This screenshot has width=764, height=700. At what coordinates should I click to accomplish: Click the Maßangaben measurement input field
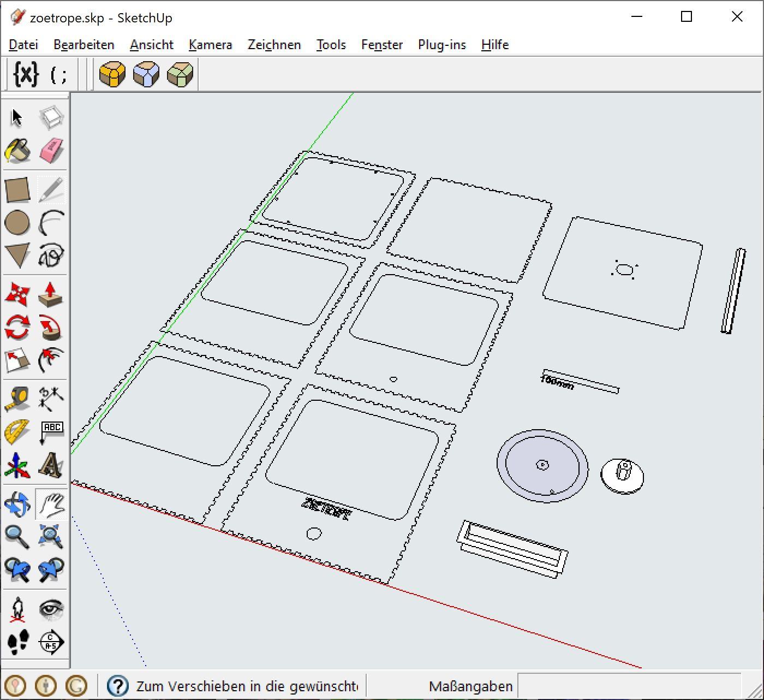[x=628, y=686]
